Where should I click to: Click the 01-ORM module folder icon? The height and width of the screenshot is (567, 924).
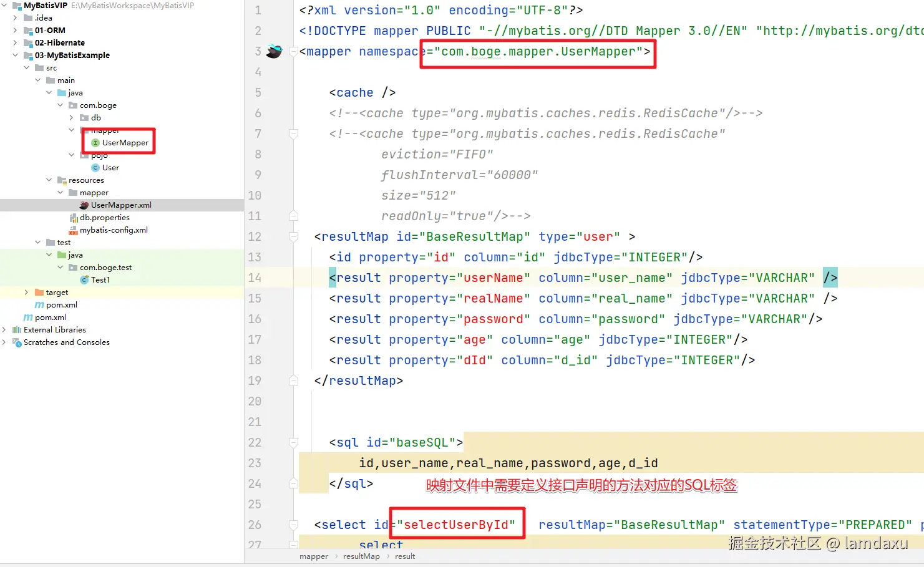click(28, 31)
